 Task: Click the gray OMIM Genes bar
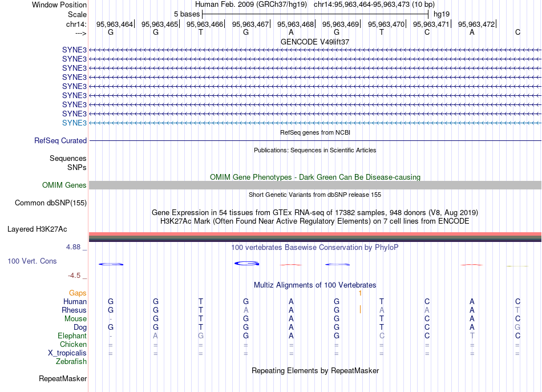315,185
